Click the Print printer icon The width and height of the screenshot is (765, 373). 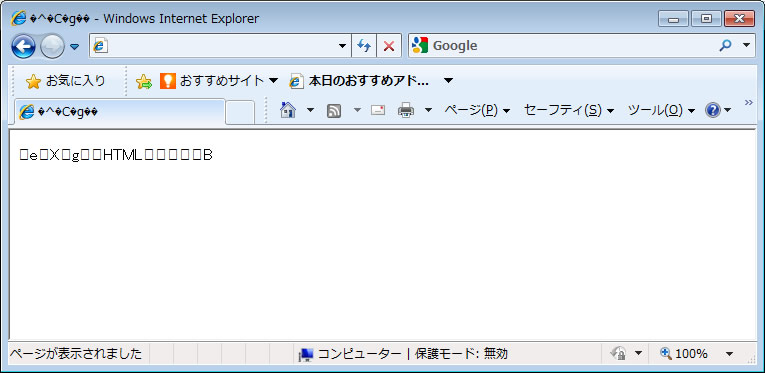[x=406, y=110]
